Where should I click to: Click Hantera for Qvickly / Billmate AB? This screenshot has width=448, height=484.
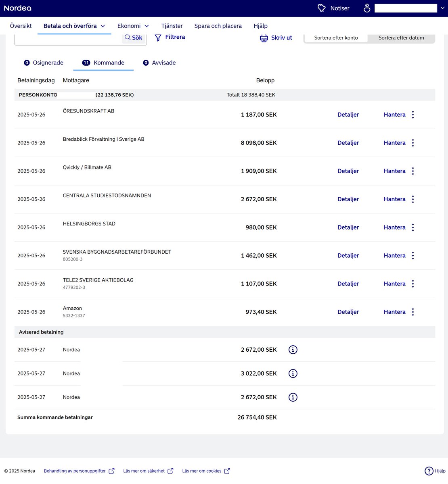tap(394, 171)
